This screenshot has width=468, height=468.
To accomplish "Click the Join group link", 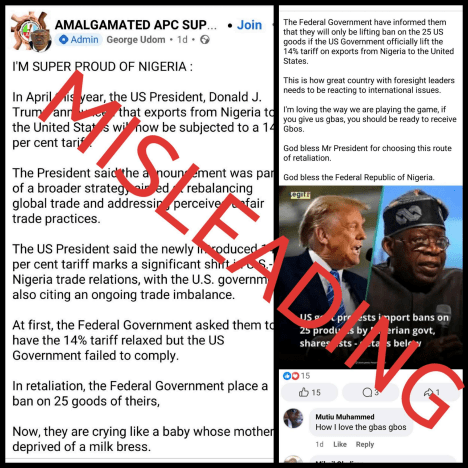I will pyautogui.click(x=249, y=25).
